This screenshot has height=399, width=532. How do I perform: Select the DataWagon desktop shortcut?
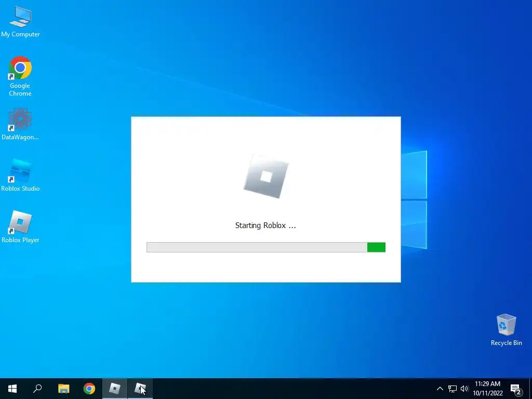(20, 124)
